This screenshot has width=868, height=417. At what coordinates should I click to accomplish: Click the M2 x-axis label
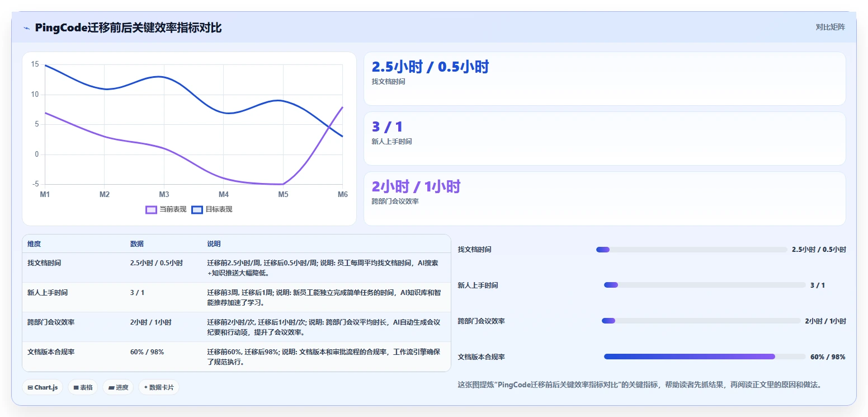[x=105, y=194]
